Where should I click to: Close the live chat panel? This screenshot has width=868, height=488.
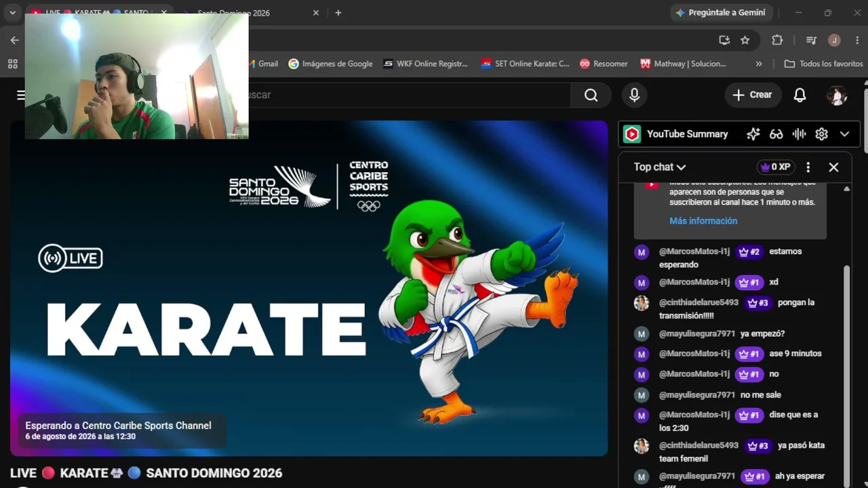(833, 167)
